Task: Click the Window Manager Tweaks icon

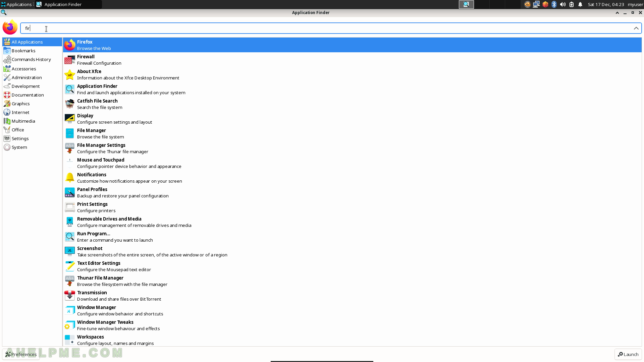Action: 70,325
